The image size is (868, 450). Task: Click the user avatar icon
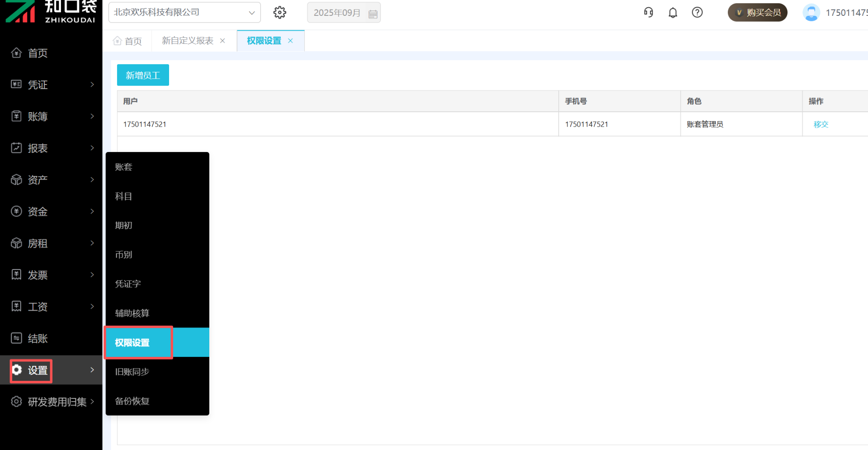coord(811,13)
